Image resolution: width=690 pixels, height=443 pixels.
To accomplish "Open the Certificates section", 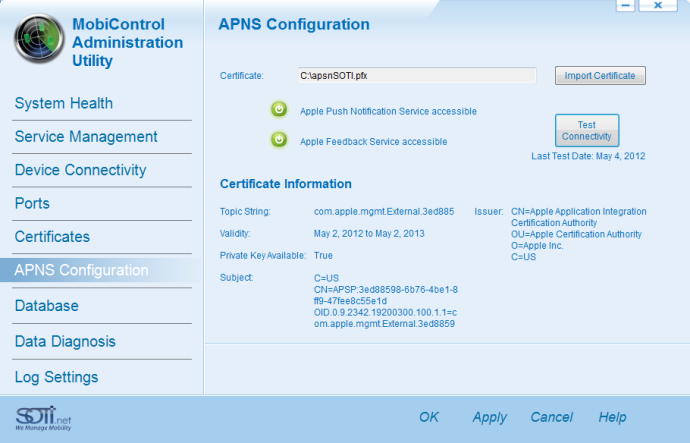I will click(52, 237).
